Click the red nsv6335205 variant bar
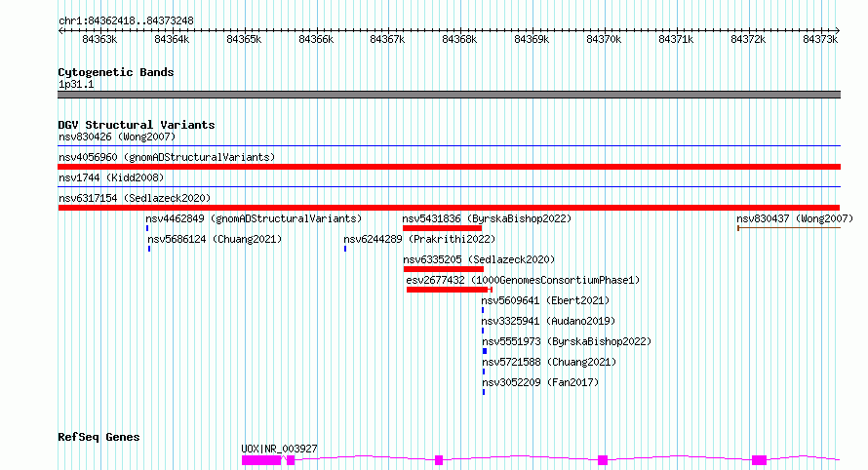This screenshot has width=868, height=470. [x=444, y=269]
